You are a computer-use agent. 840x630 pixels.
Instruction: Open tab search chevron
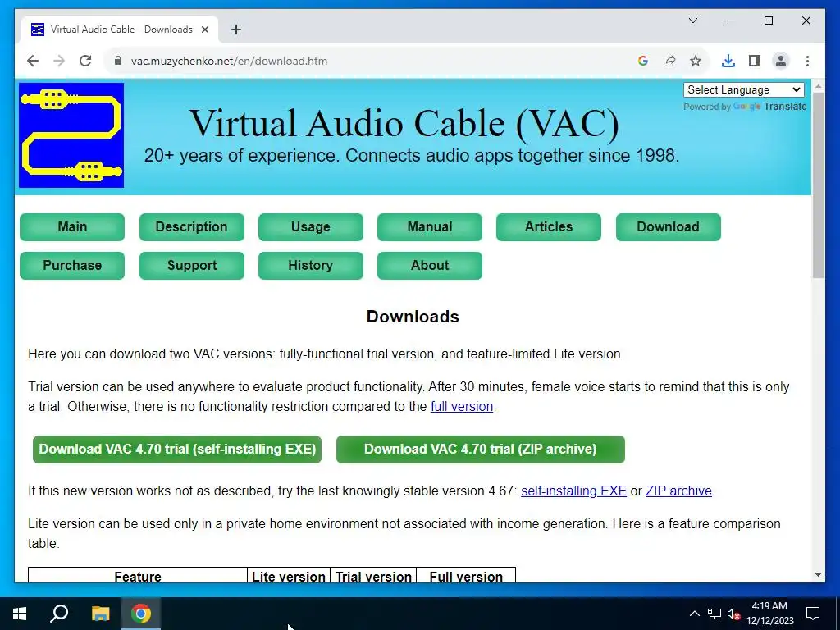tap(692, 21)
